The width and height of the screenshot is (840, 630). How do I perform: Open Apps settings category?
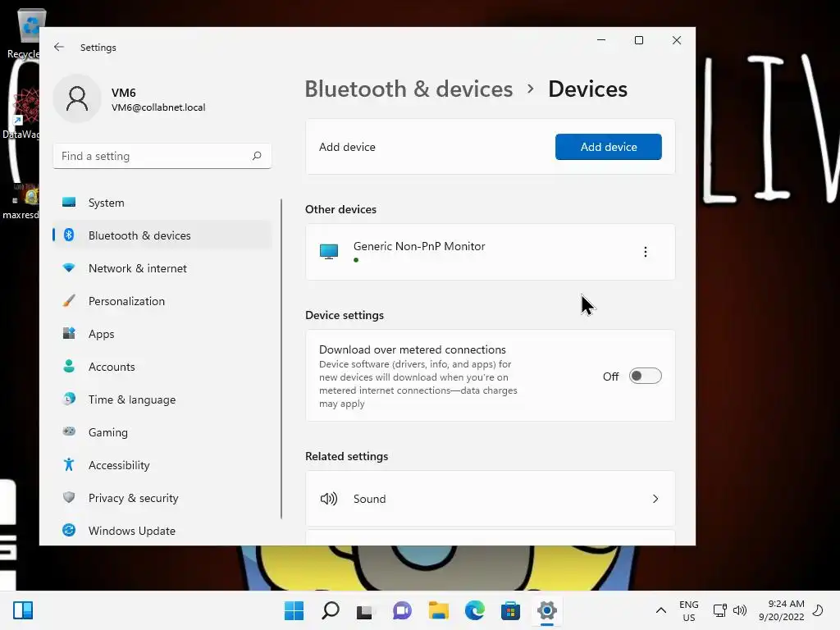pos(162,334)
